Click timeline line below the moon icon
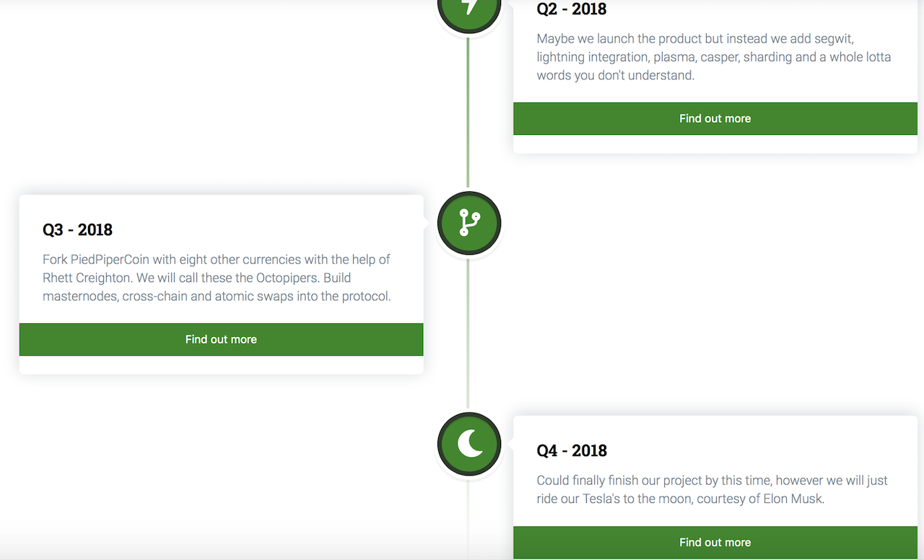 click(468, 516)
